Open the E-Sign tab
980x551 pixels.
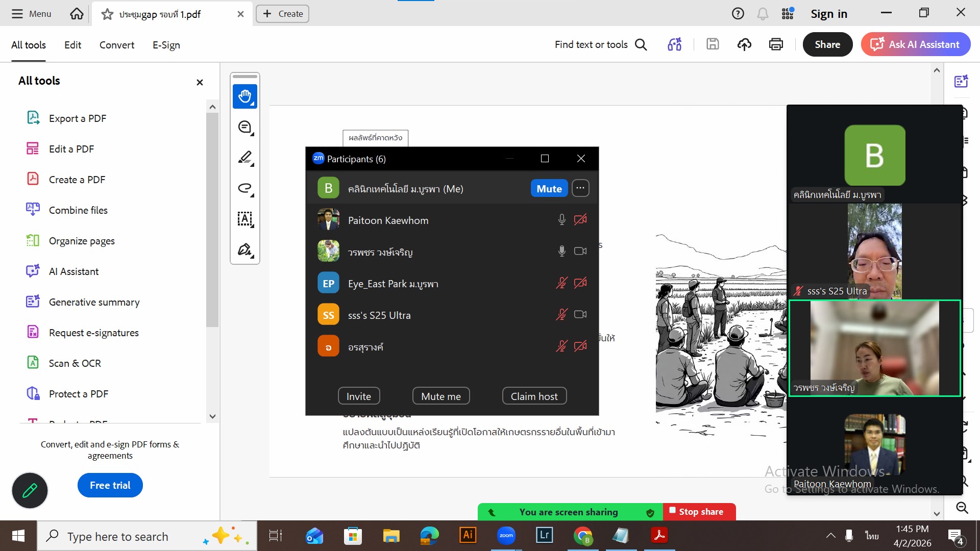[x=166, y=45]
